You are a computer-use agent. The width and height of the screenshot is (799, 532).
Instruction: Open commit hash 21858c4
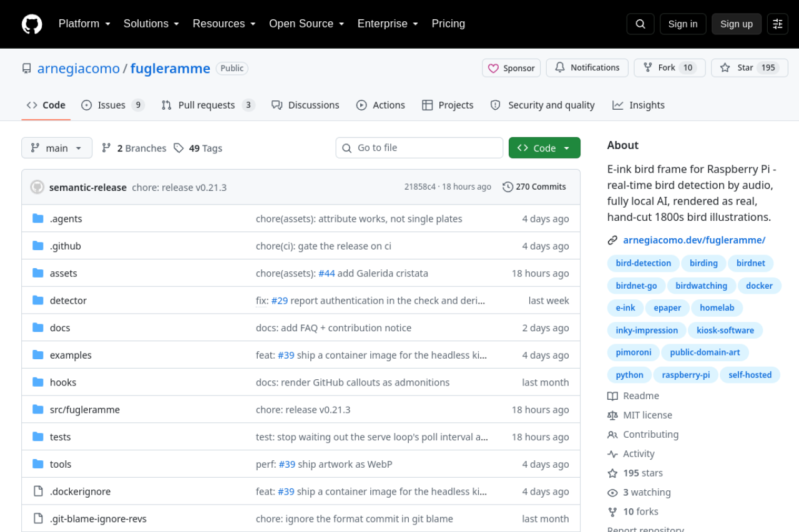point(420,187)
